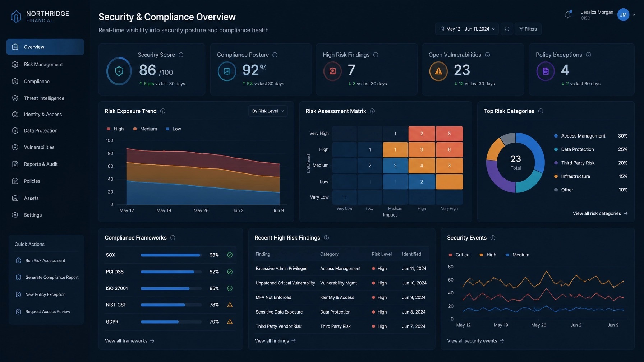Click the Compliance Posture circular icon
The image size is (644, 362).
pos(227,71)
